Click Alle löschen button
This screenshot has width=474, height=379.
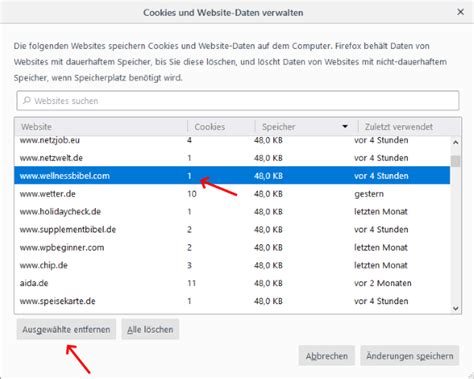[150, 329]
